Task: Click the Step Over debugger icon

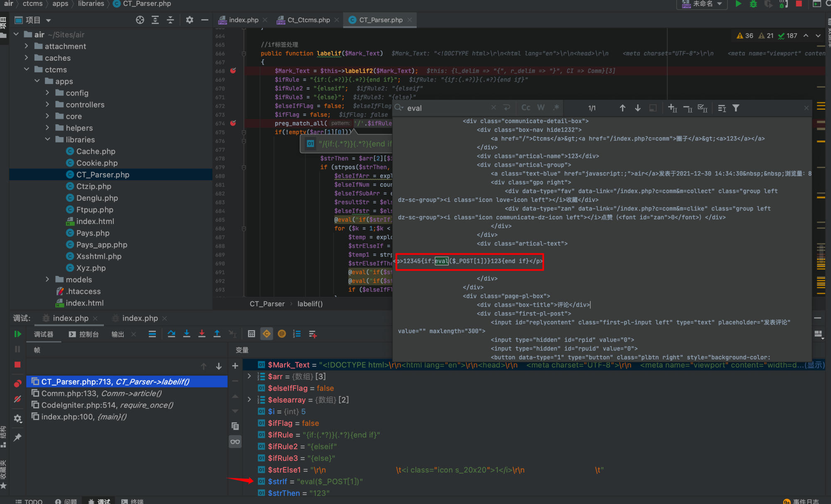Action: click(171, 334)
